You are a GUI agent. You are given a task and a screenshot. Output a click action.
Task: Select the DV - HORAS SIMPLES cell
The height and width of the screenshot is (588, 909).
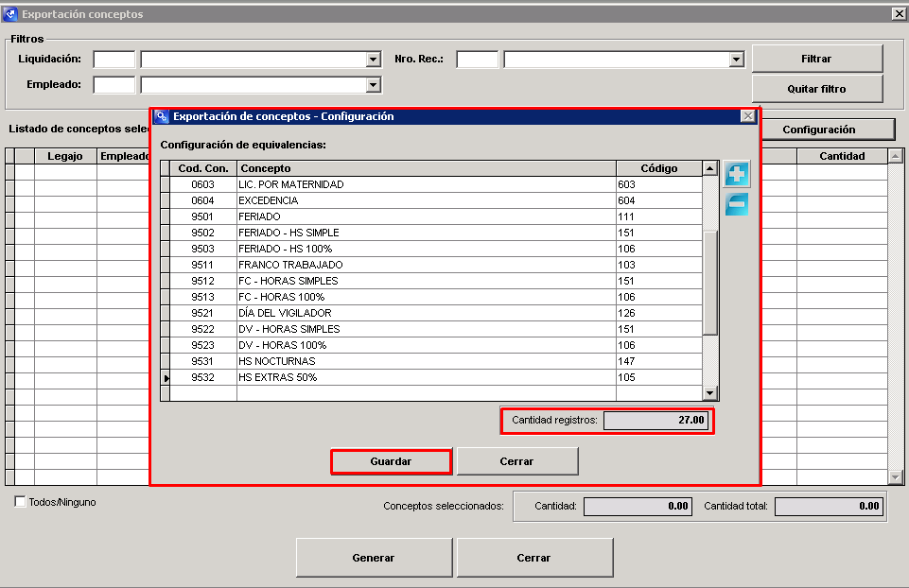(x=426, y=329)
